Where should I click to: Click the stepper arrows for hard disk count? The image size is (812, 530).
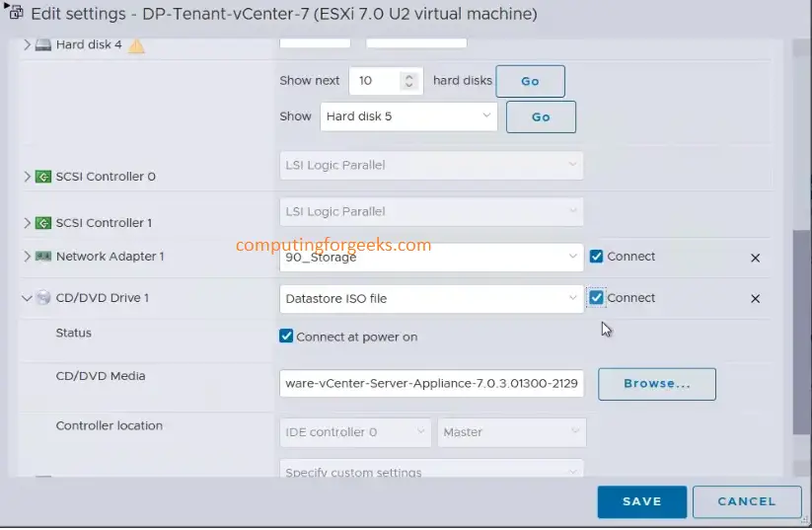408,81
